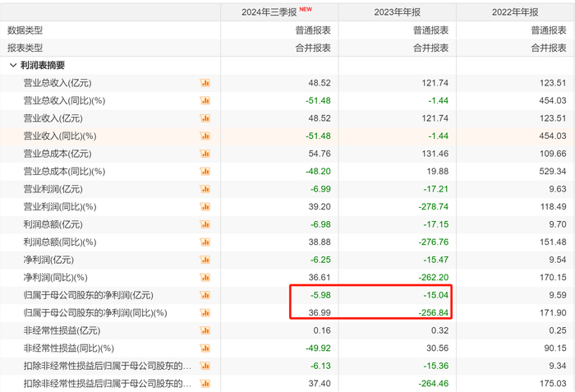The width and height of the screenshot is (575, 392).
Task: Open chart icon for 营业收入(亿元) row
Action: (x=205, y=118)
